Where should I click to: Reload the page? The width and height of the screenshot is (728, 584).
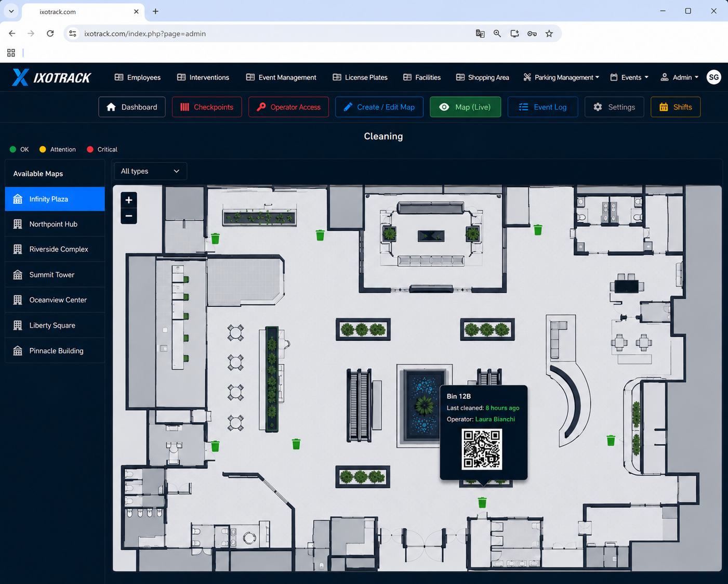[x=50, y=33]
